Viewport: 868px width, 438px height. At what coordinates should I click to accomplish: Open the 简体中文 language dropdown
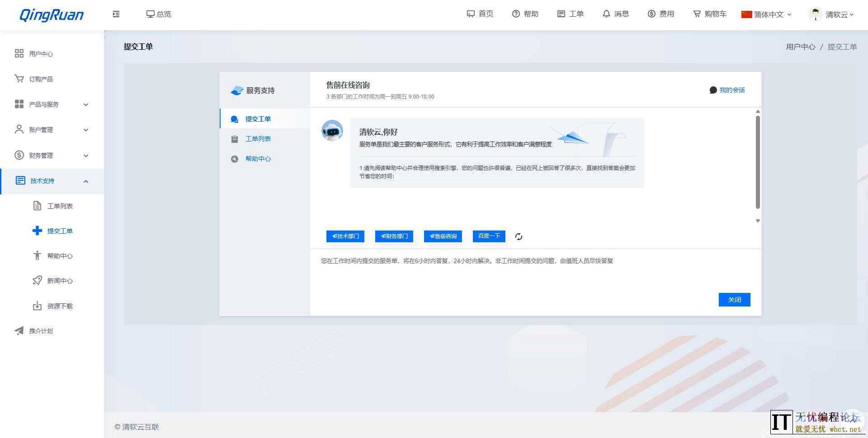(766, 14)
